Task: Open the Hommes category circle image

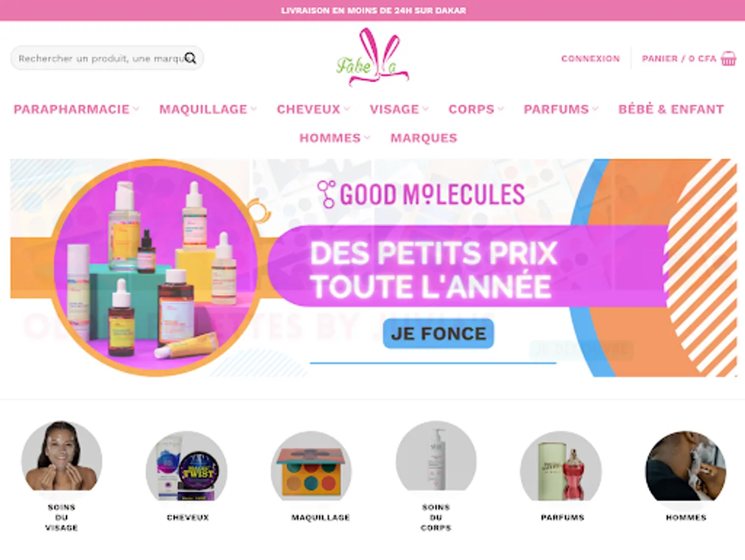Action: [x=686, y=466]
